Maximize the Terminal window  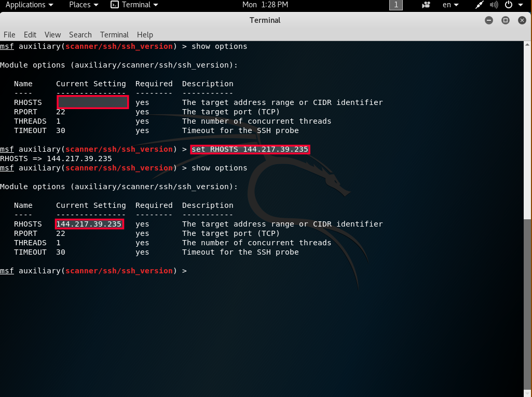pos(505,20)
